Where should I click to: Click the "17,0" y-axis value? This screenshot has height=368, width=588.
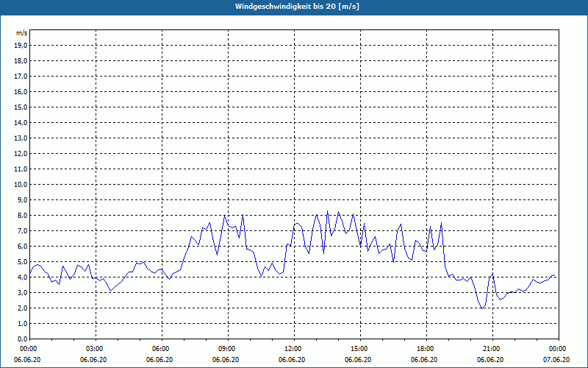click(21, 77)
